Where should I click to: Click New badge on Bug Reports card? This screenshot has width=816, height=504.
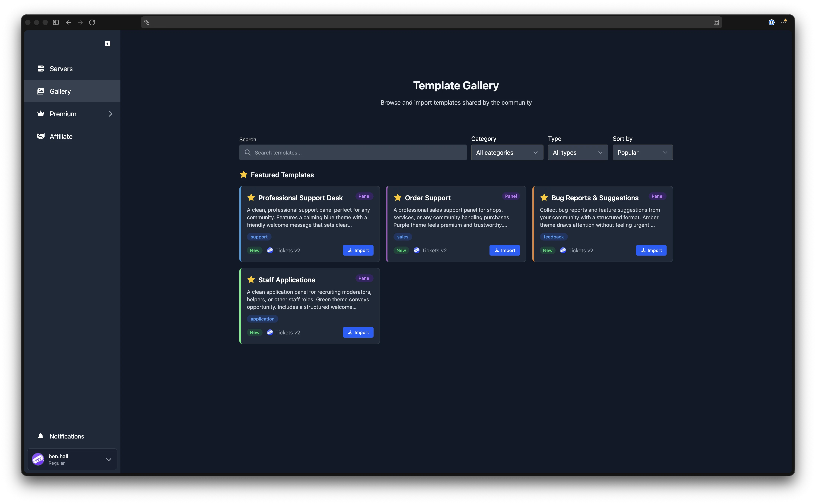[x=548, y=250]
